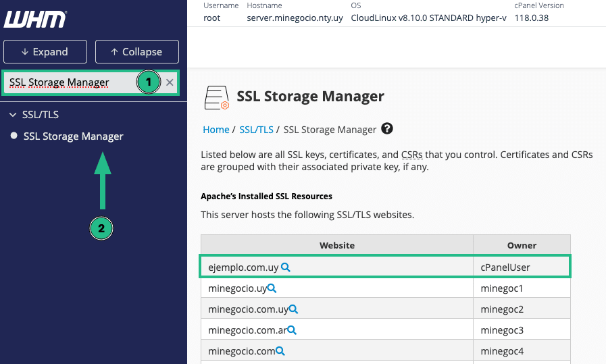606x364 pixels.
Task: Click magnifier icon next to minegocio.uy
Action: tap(272, 288)
